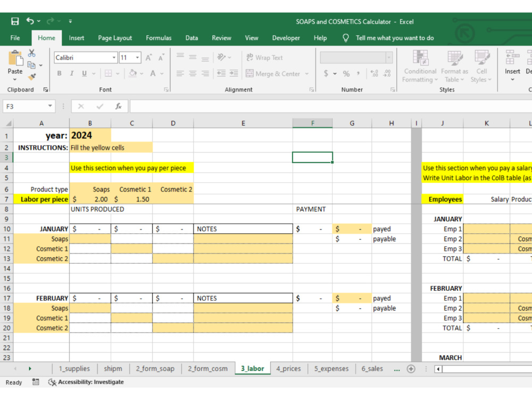Apply Fill Color paint bucket

coord(133,74)
